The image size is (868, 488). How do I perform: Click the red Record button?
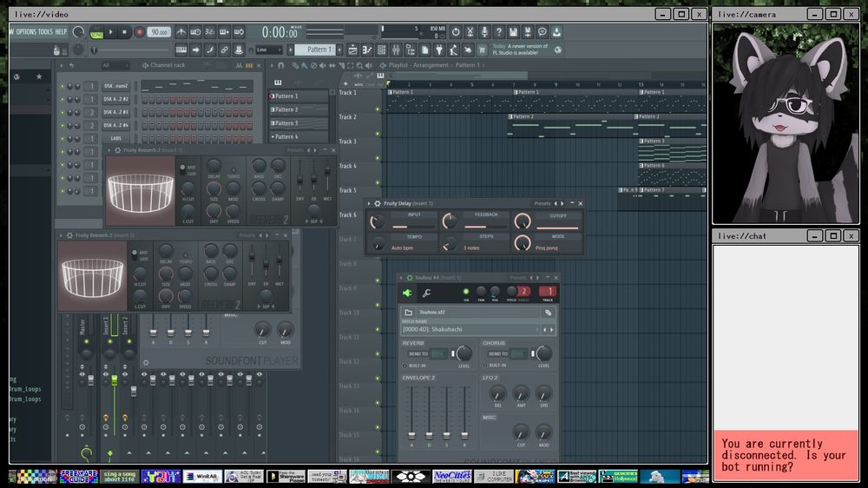(140, 32)
